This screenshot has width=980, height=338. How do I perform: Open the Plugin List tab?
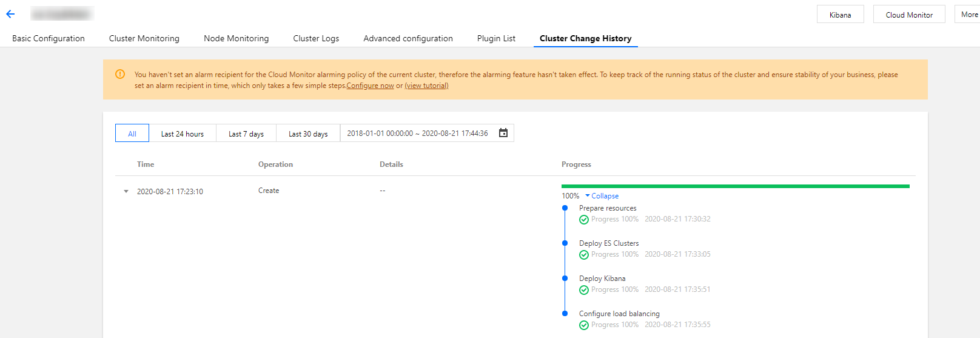tap(496, 38)
